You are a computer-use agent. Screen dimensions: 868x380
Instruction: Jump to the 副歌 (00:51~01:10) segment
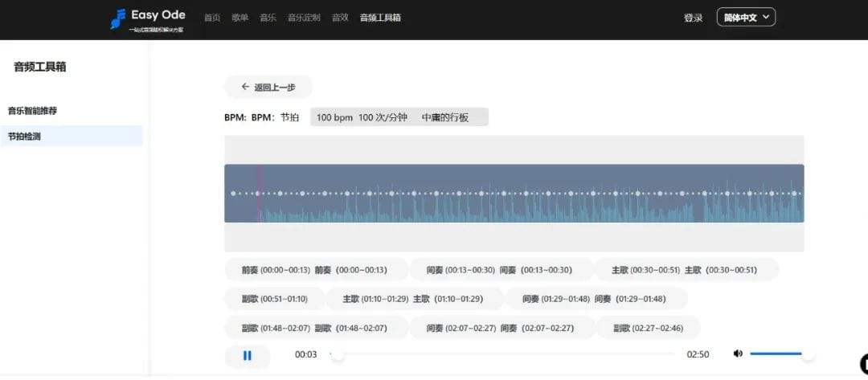[274, 299]
